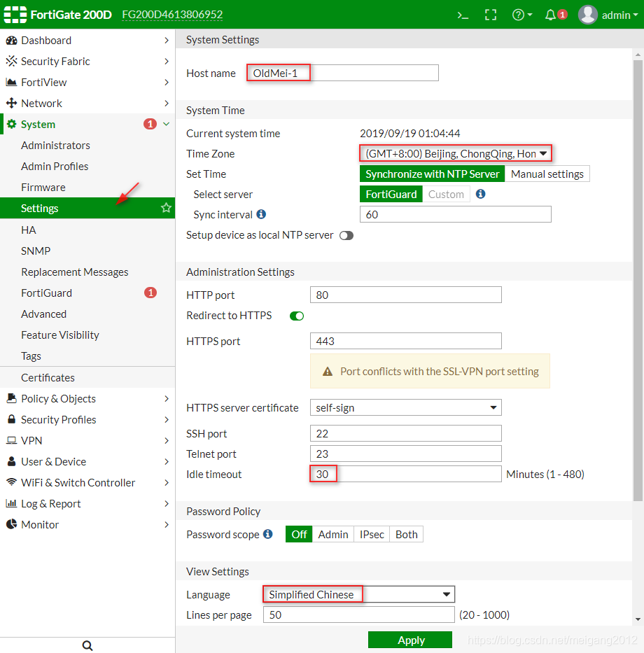
Task: Click the admin user avatar
Action: pyautogui.click(x=588, y=15)
